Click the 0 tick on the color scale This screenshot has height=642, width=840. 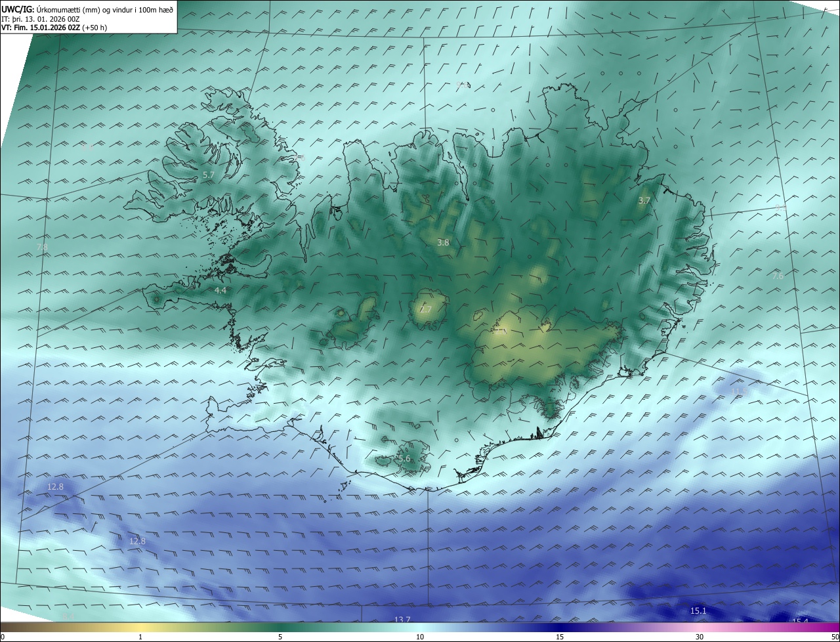pos(3,637)
